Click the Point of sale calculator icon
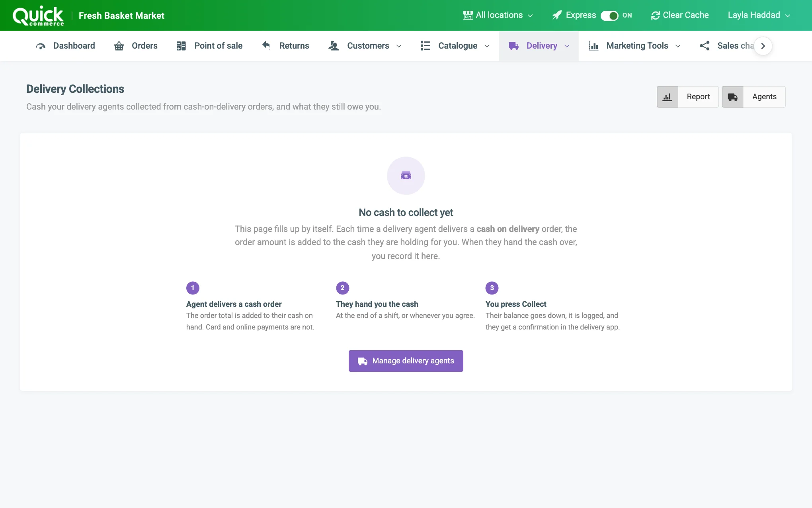 181,46
